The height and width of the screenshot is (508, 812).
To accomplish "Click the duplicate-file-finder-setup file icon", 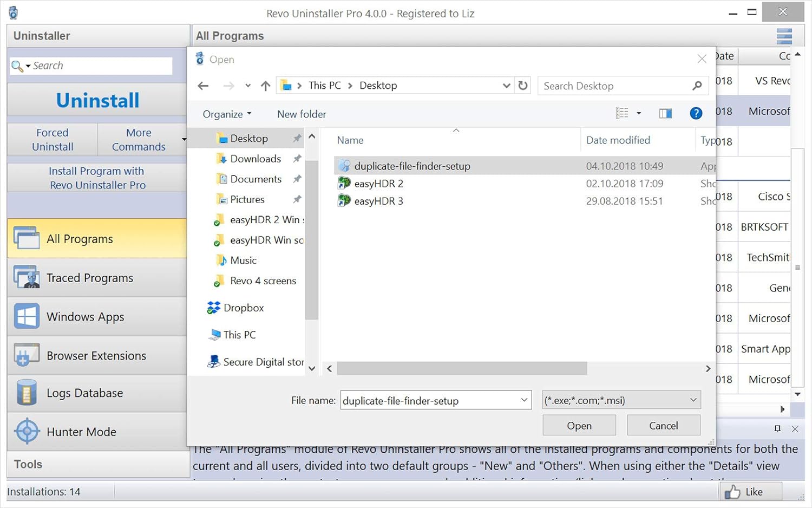I will click(344, 166).
